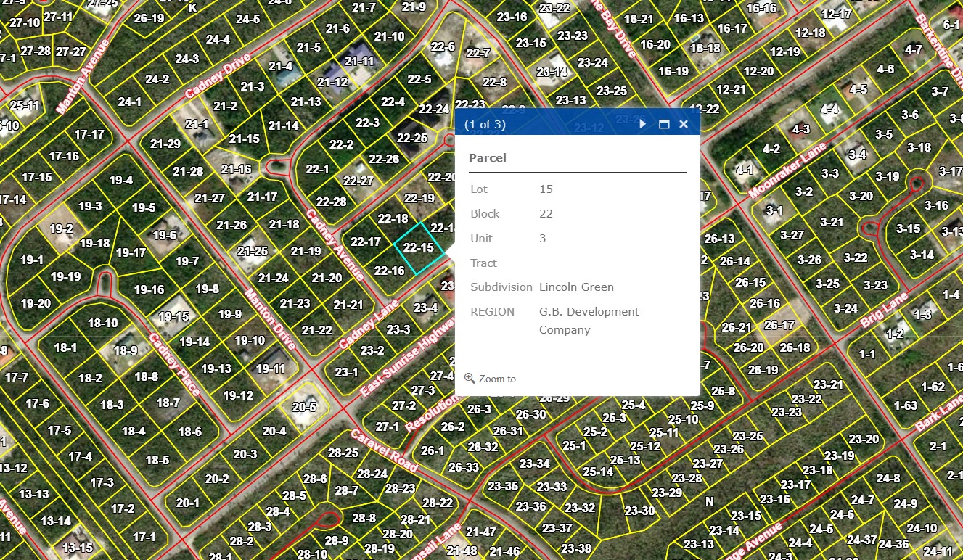963x560 pixels.
Task: Select parcel 18-9 on Cadney Place
Action: click(x=125, y=350)
